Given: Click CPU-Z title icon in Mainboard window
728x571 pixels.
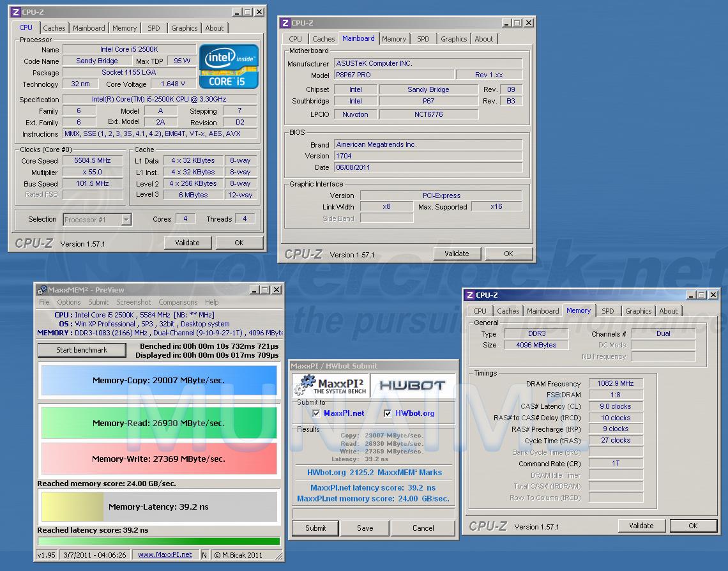Looking at the screenshot, I should (x=285, y=23).
